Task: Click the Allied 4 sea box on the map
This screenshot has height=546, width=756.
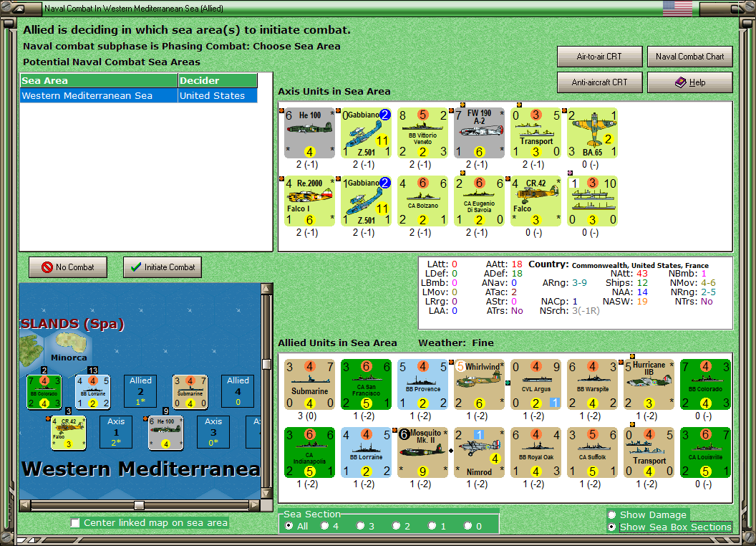Action: pyautogui.click(x=238, y=391)
